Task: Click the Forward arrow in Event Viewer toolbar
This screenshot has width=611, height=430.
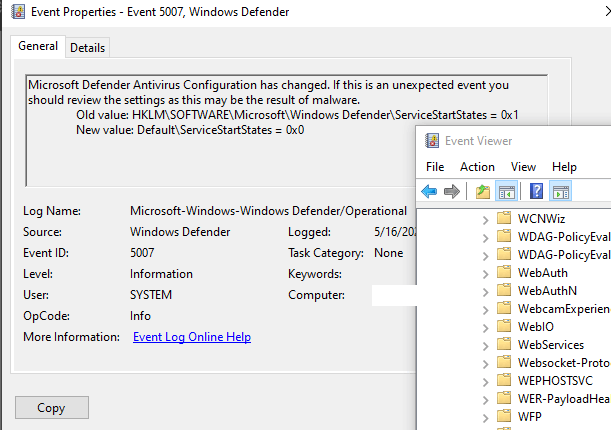Action: coord(452,191)
